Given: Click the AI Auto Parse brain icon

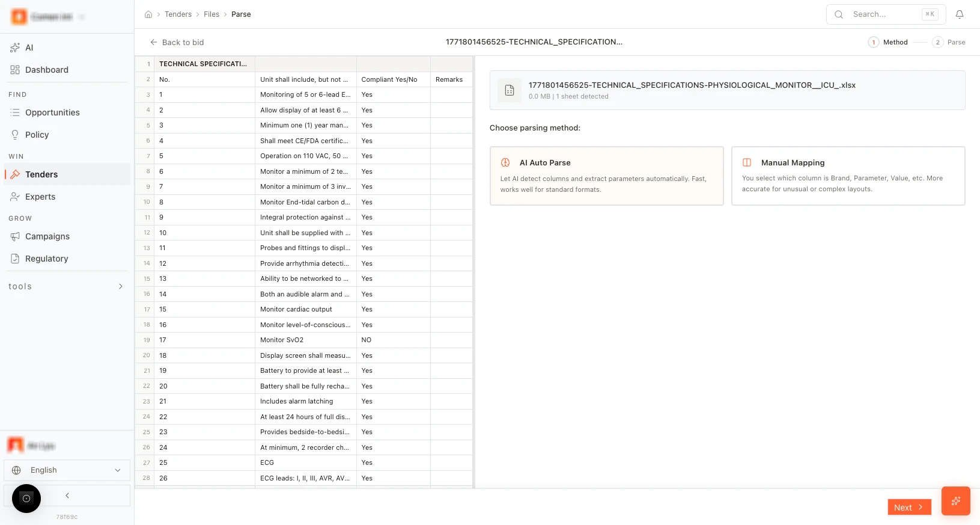Looking at the screenshot, I should (x=505, y=162).
